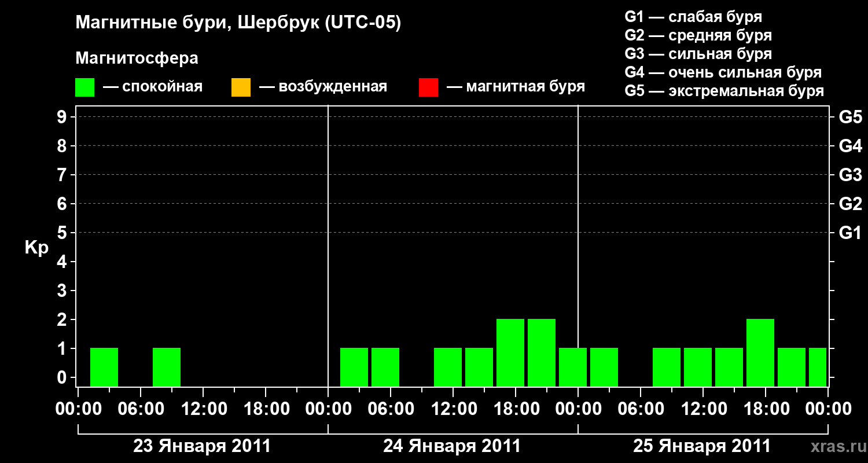Click the 'Магнитосфера' legend heading
868x463 pixels.
pos(137,58)
